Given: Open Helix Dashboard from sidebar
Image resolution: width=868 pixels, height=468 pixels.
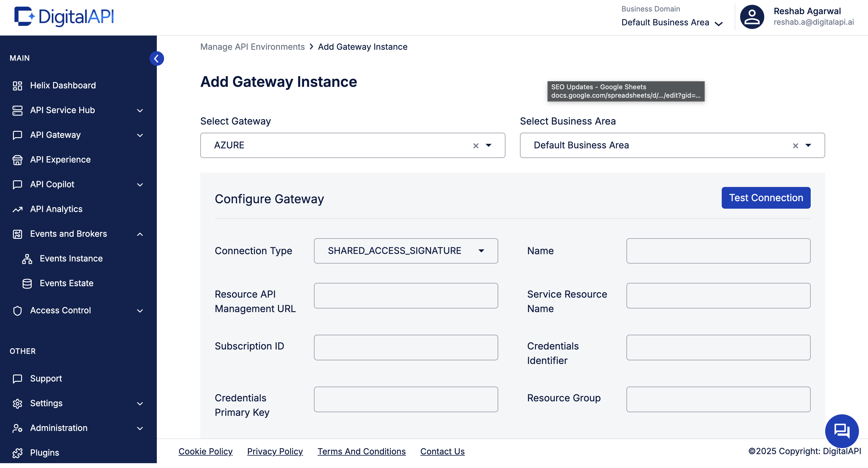Looking at the screenshot, I should 63,85.
